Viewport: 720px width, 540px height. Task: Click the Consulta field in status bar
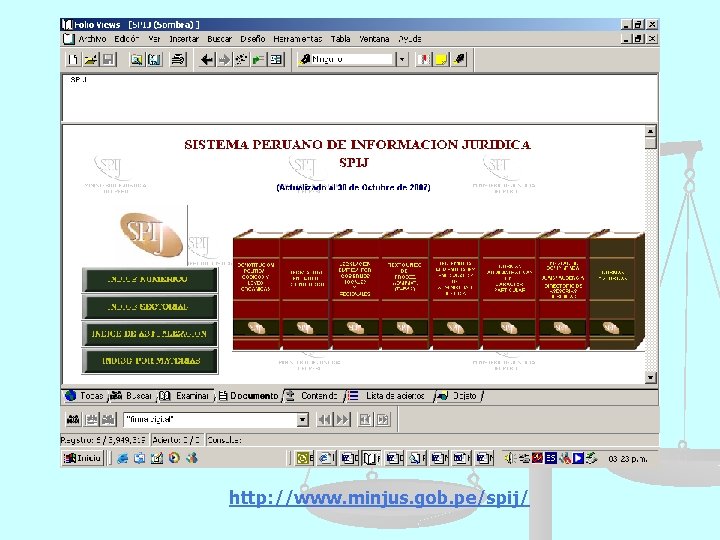point(224,440)
